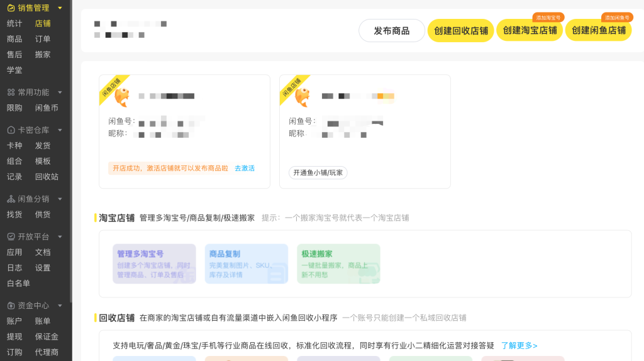Screen dimensions: 644x361
Task: Open 闲鱼币 in the sidebar
Action: [x=47, y=108]
